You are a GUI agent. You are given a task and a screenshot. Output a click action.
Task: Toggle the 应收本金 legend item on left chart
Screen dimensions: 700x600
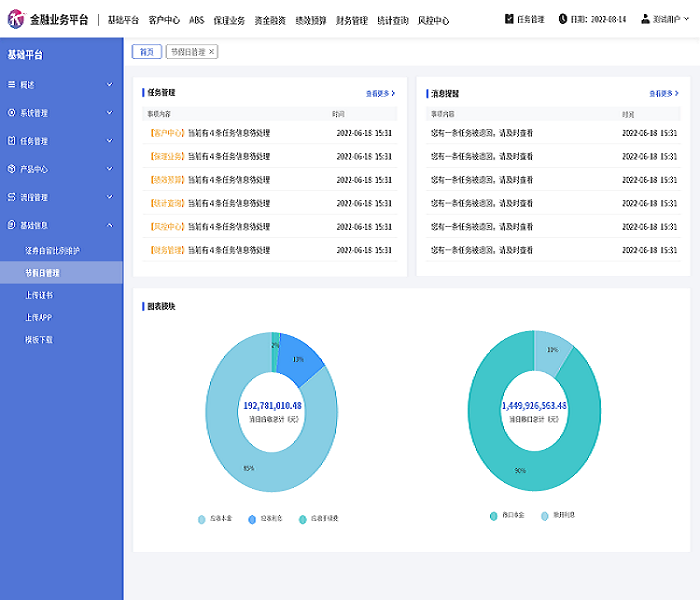(x=202, y=519)
